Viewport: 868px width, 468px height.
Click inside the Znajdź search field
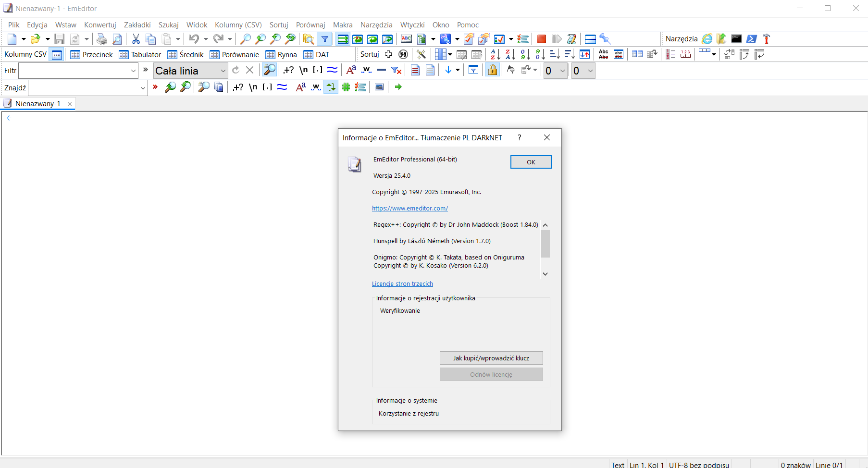point(84,88)
